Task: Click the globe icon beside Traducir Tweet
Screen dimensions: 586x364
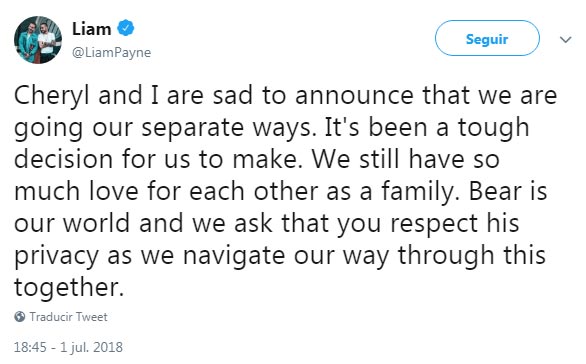Action: [x=20, y=317]
